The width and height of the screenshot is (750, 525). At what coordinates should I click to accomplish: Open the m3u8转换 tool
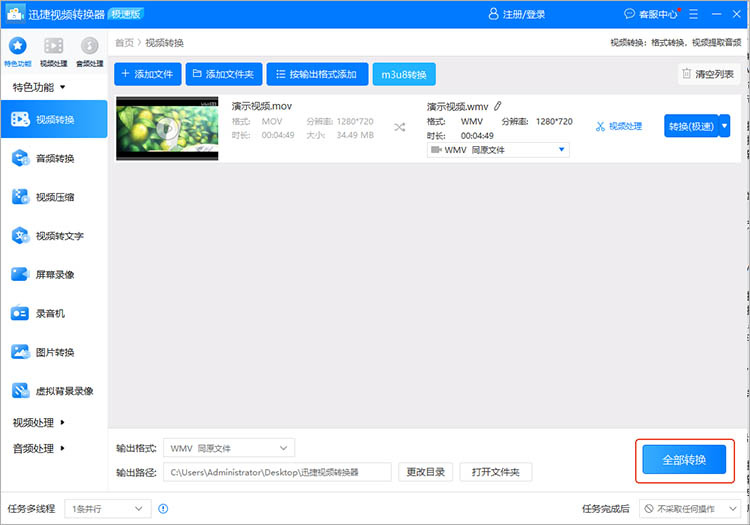click(x=404, y=74)
